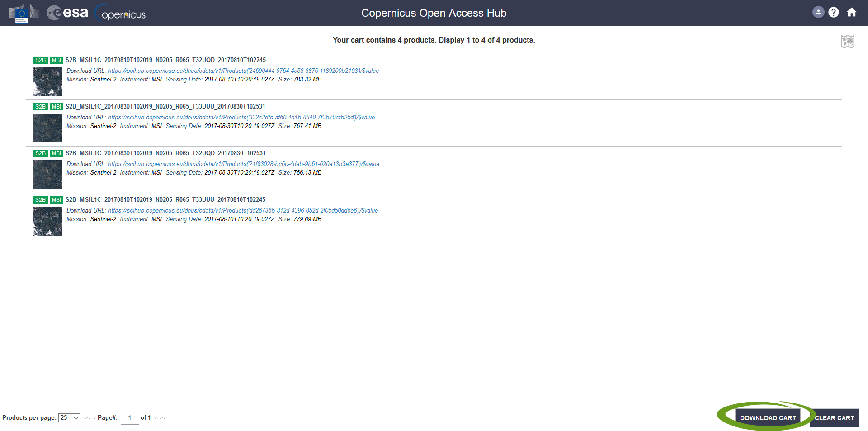This screenshot has height=431, width=868.
Task: Open download URL of the 766.13 MB product
Action: pyautogui.click(x=243, y=164)
